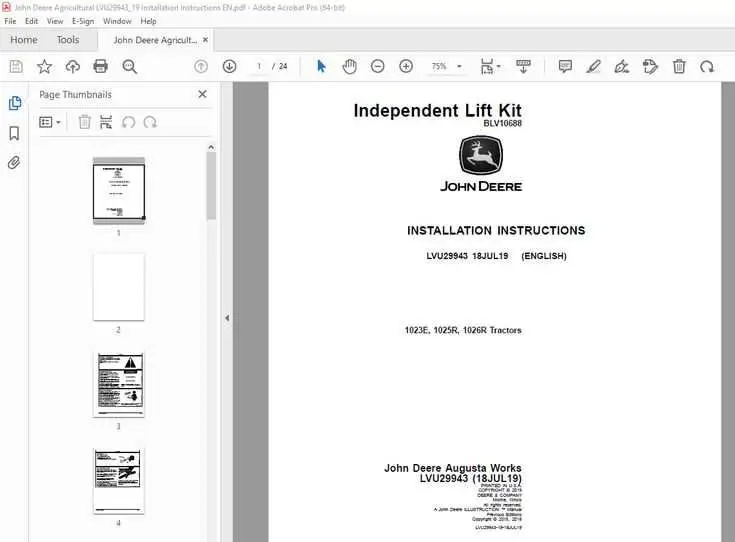
Task: Click the thumbnail panel scrollbar handle
Action: tap(211, 186)
